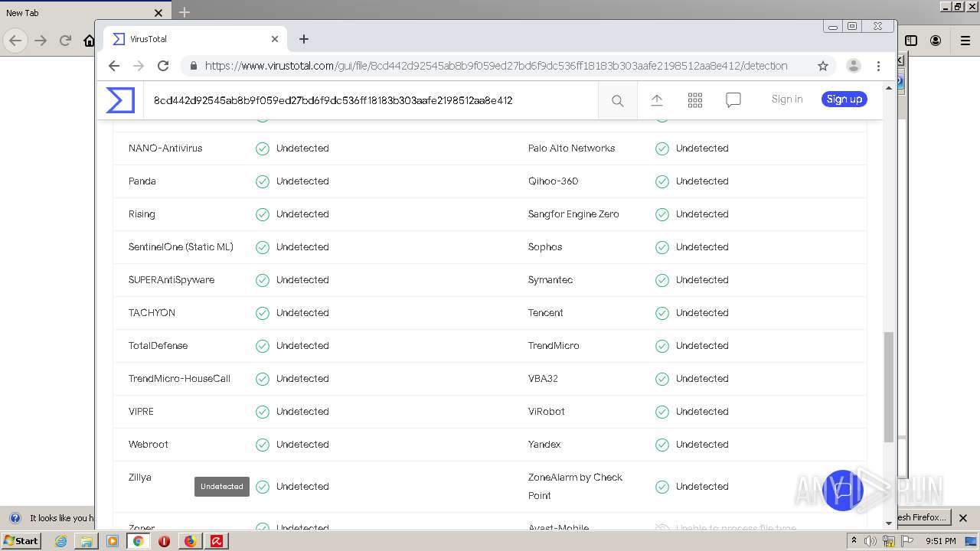The image size is (980, 551).
Task: Click Chrome back arrow
Action: 114,66
